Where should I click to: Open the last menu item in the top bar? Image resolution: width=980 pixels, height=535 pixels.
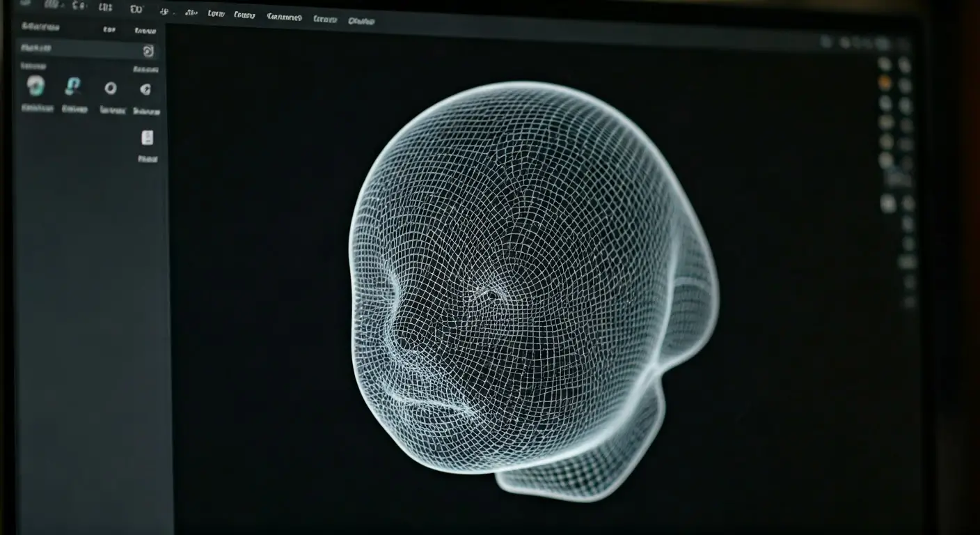[361, 21]
